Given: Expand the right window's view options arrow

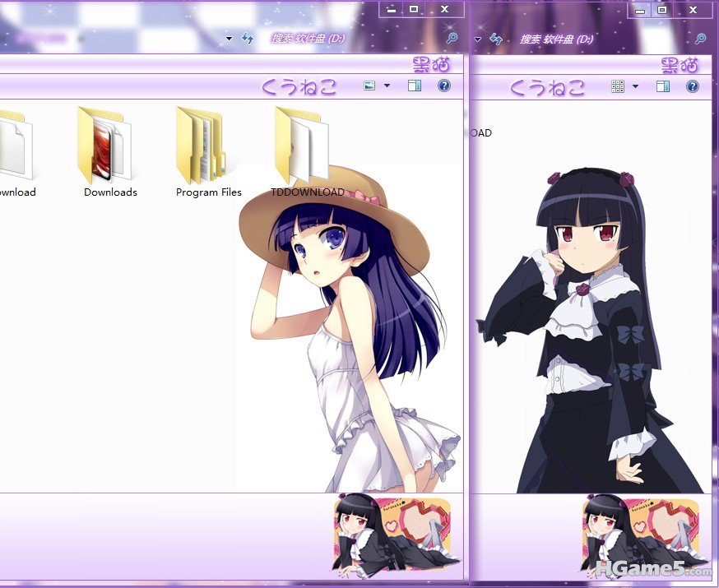Looking at the screenshot, I should [636, 86].
